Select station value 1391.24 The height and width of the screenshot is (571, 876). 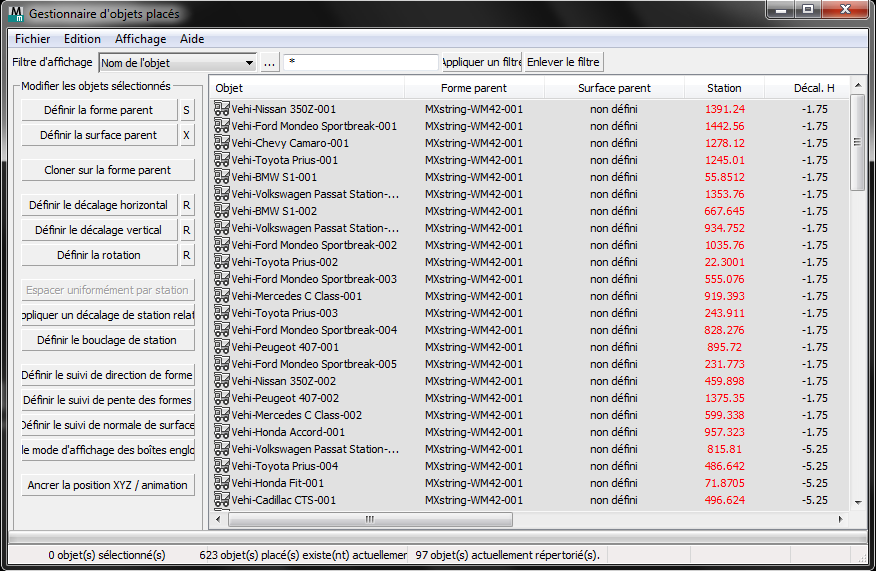click(x=725, y=109)
